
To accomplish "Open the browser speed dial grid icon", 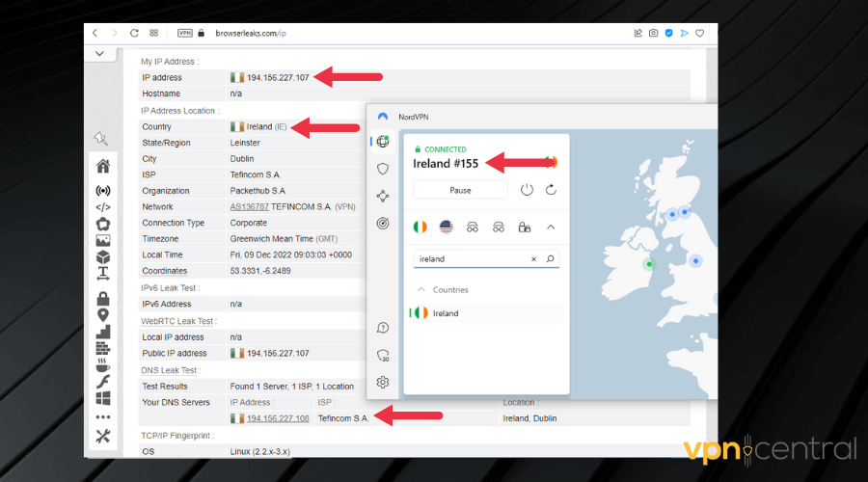I will click(154, 33).
